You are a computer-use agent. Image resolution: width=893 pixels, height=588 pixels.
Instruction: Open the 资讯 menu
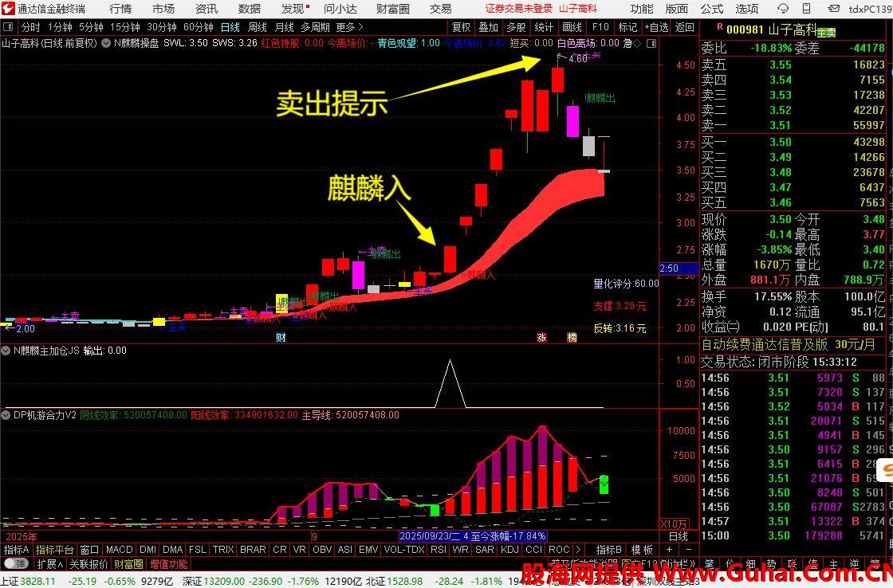point(207,9)
